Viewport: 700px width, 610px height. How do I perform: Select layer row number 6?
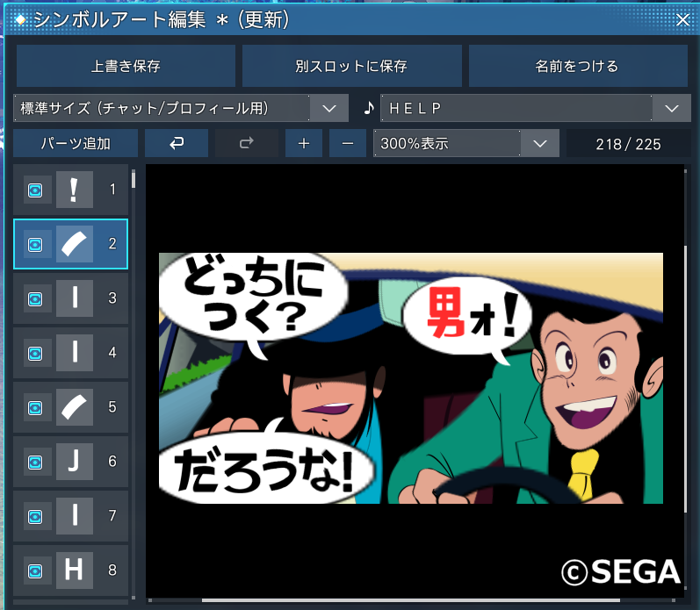70,462
